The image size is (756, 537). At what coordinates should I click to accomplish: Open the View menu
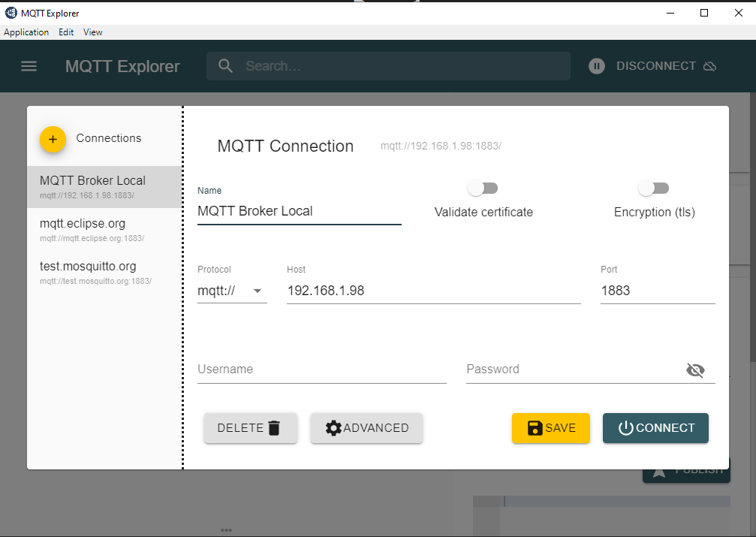(92, 32)
